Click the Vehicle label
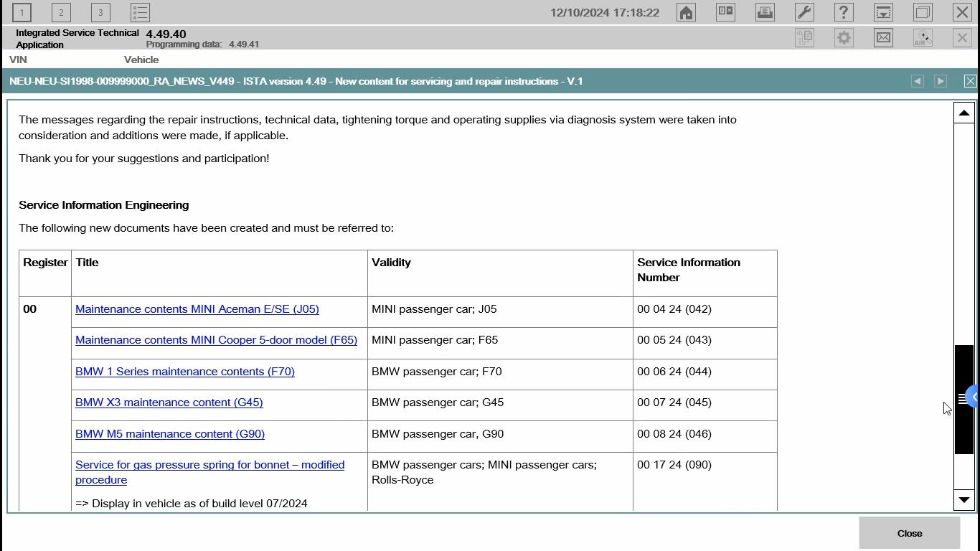The height and width of the screenshot is (551, 980). point(141,60)
